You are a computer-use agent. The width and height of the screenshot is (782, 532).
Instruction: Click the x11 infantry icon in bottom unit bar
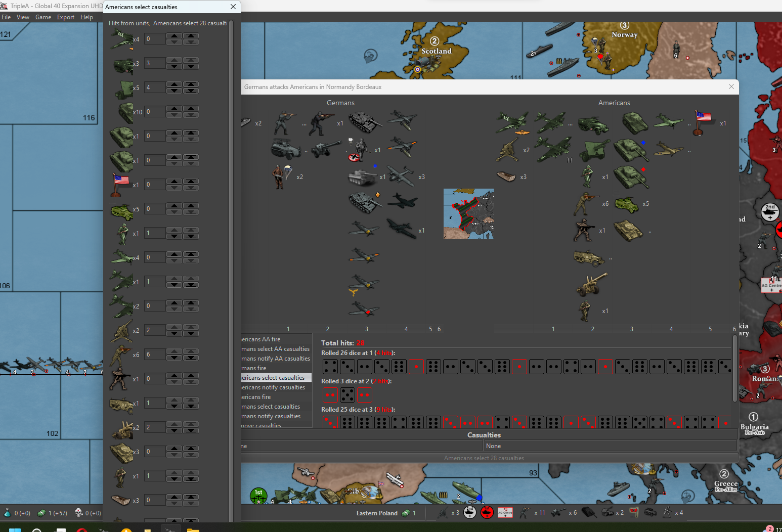pyautogui.click(x=525, y=512)
